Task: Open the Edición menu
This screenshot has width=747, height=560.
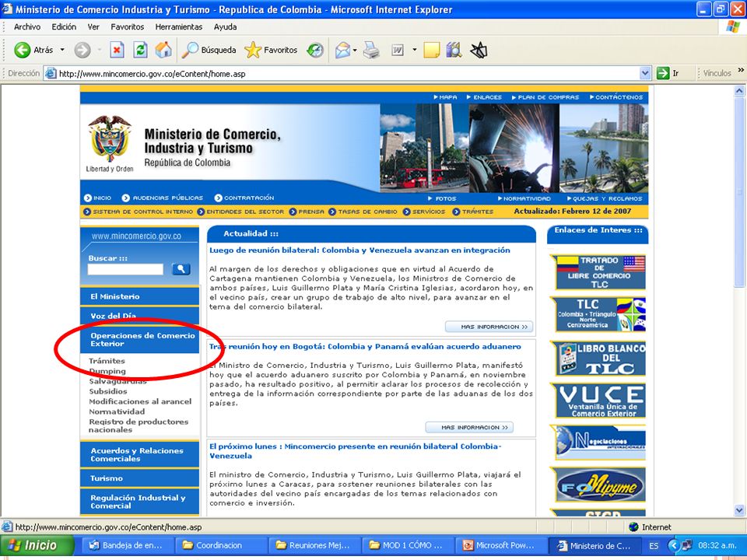Action: pyautogui.click(x=64, y=26)
